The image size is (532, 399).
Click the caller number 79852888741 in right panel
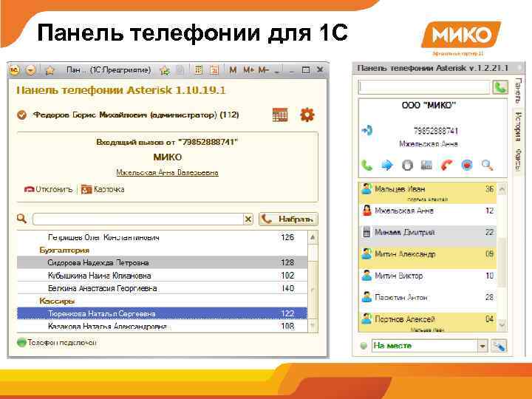pos(436,131)
